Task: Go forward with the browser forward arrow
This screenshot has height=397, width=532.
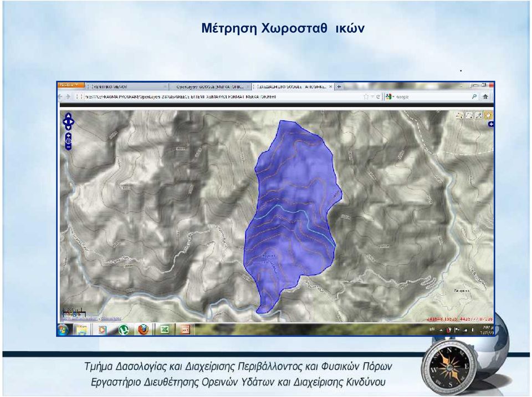Action: click(x=68, y=97)
